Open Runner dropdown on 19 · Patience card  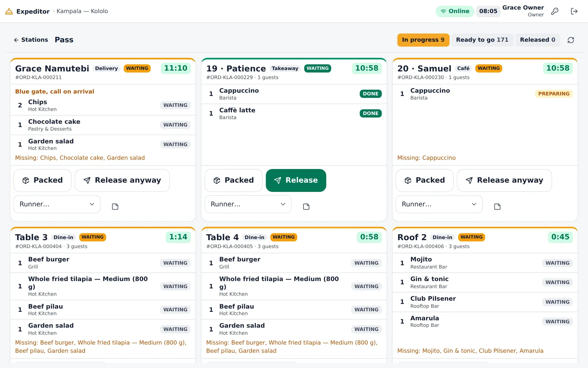248,204
